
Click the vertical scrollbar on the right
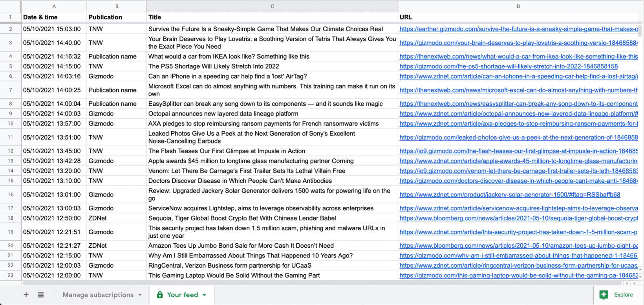click(x=640, y=30)
